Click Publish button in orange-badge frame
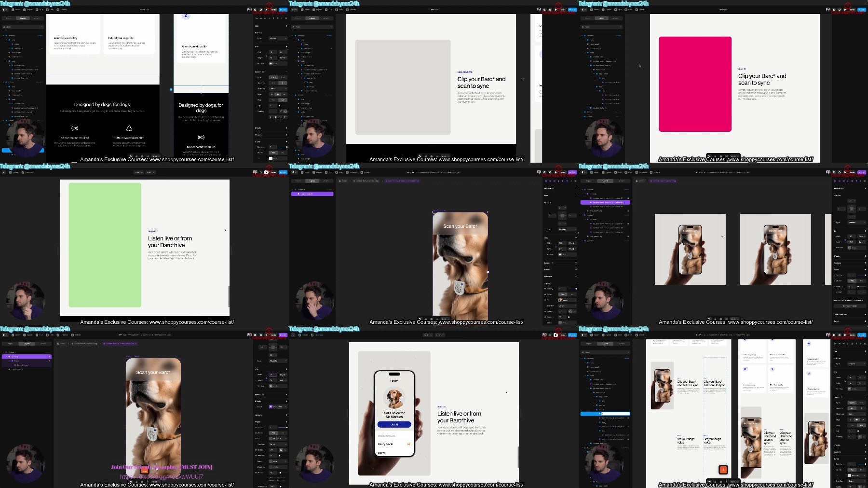This screenshot has height=488, width=868. [x=862, y=335]
